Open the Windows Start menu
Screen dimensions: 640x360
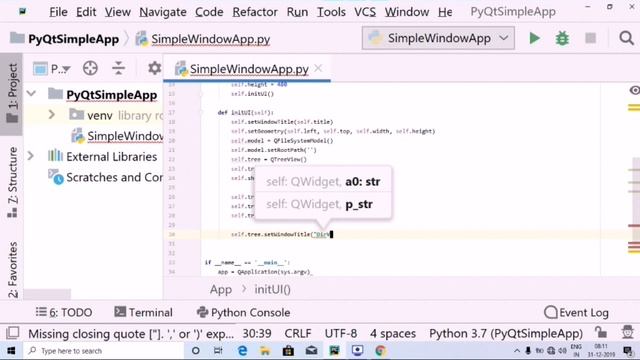tap(11, 351)
